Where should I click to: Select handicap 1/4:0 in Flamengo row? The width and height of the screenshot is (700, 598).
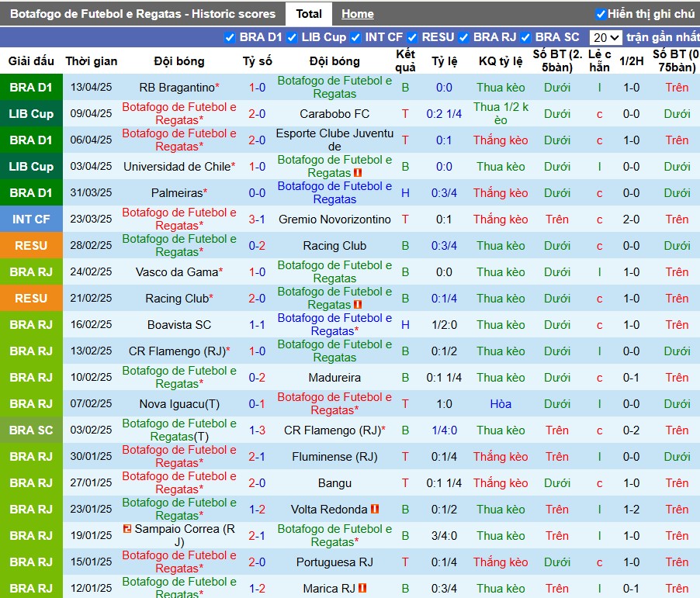(444, 430)
